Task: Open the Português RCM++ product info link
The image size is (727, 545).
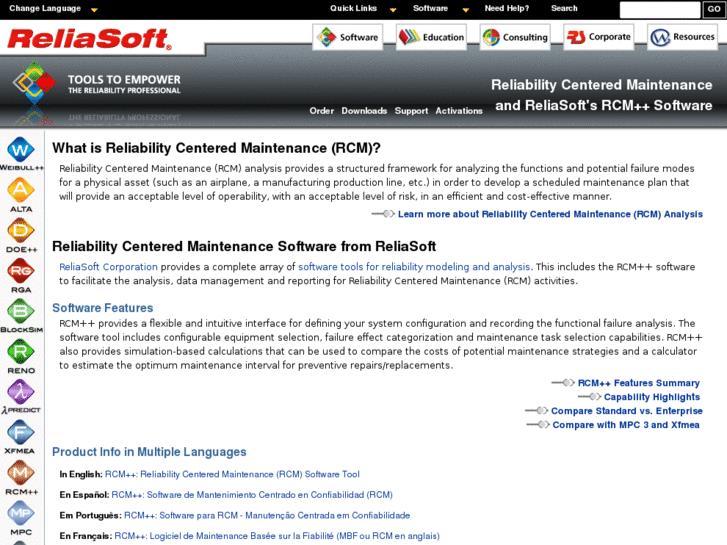Action: coord(267,515)
